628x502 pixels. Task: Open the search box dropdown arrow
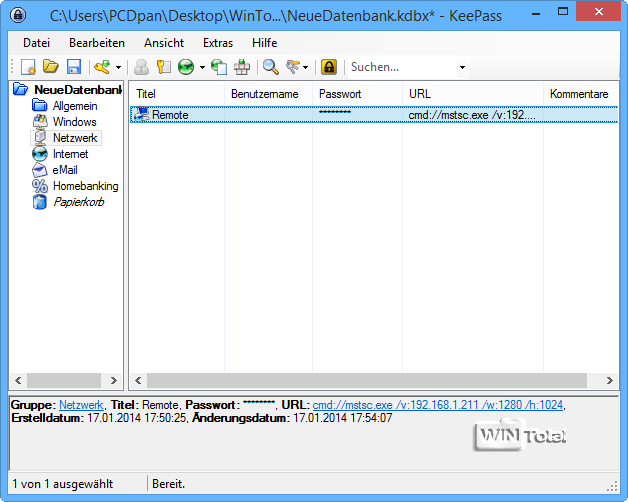pos(462,67)
